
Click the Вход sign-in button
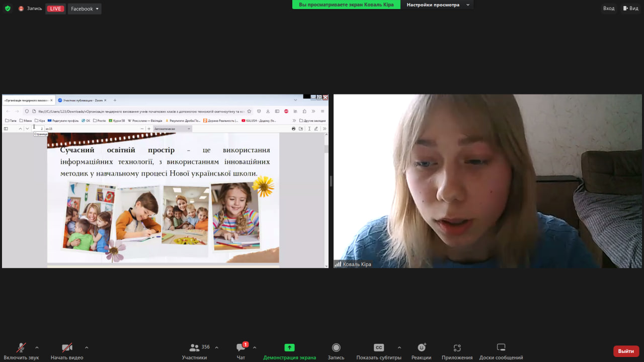coord(609,8)
